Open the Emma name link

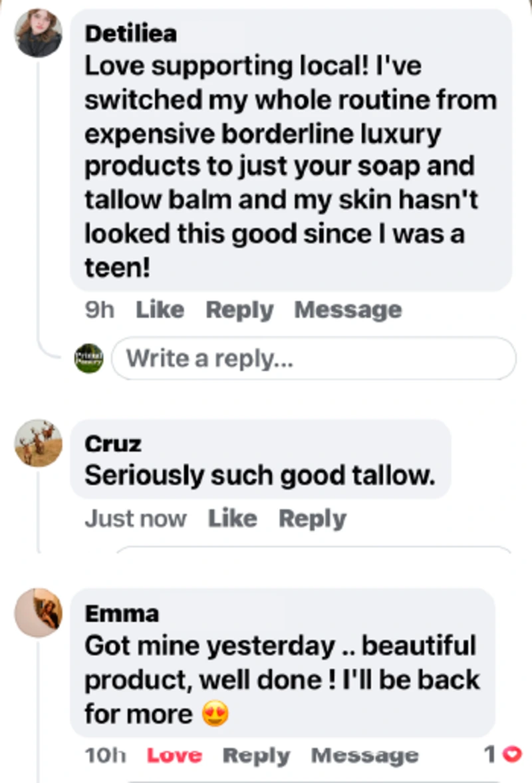[122, 613]
